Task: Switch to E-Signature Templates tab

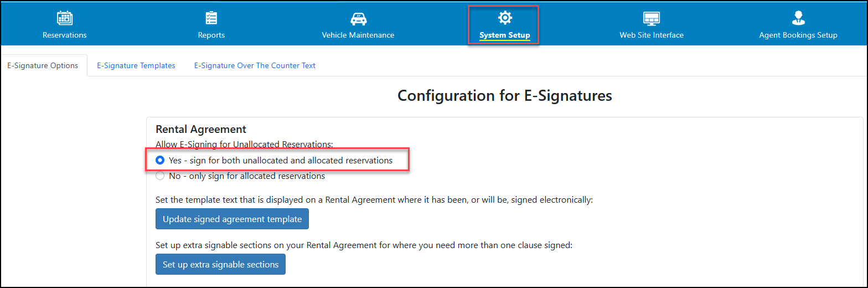Action: tap(136, 65)
